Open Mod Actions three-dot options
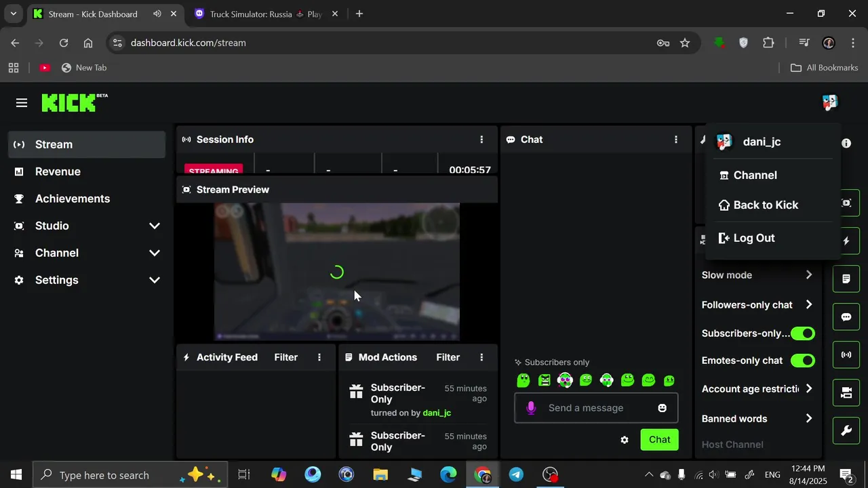This screenshot has width=868, height=488. point(481,357)
